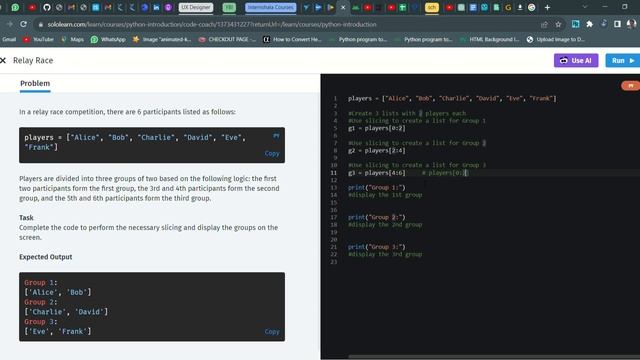Click code line g2 = players[2:4]
Image resolution: width=640 pixels, height=360 pixels.
pyautogui.click(x=377, y=151)
